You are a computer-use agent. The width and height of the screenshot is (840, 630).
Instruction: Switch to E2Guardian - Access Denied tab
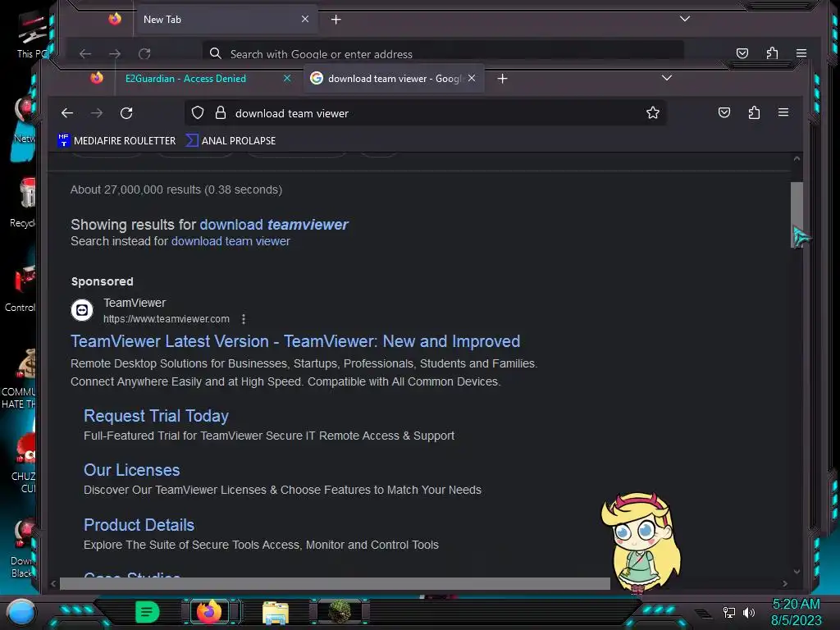click(185, 79)
